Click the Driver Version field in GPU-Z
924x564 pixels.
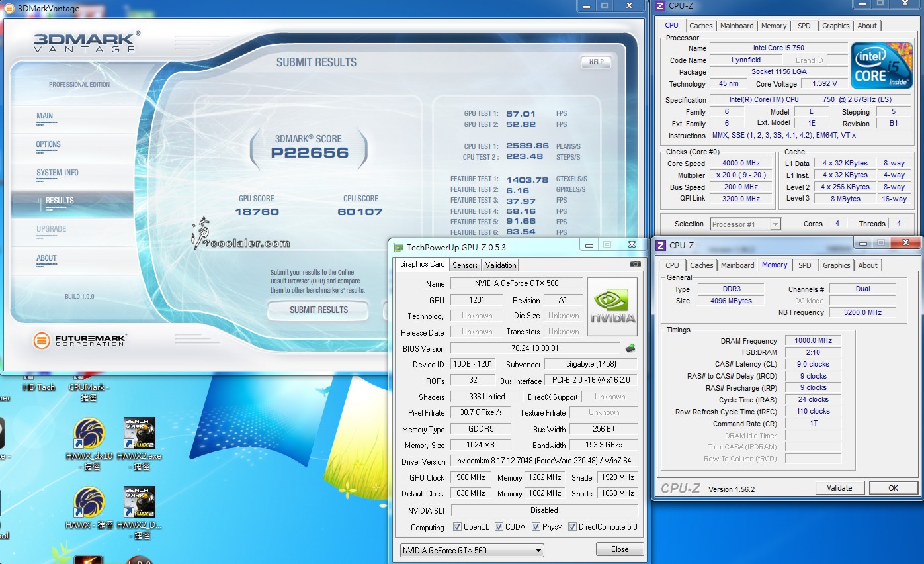(544, 461)
